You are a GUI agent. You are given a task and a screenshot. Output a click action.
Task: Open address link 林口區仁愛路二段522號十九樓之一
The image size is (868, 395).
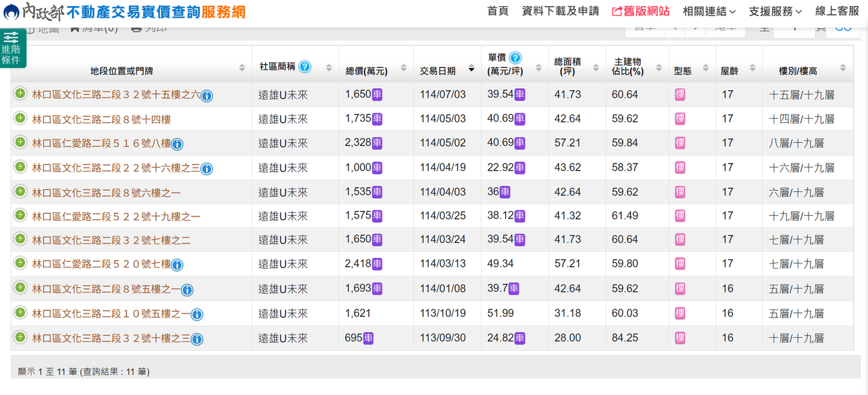116,217
